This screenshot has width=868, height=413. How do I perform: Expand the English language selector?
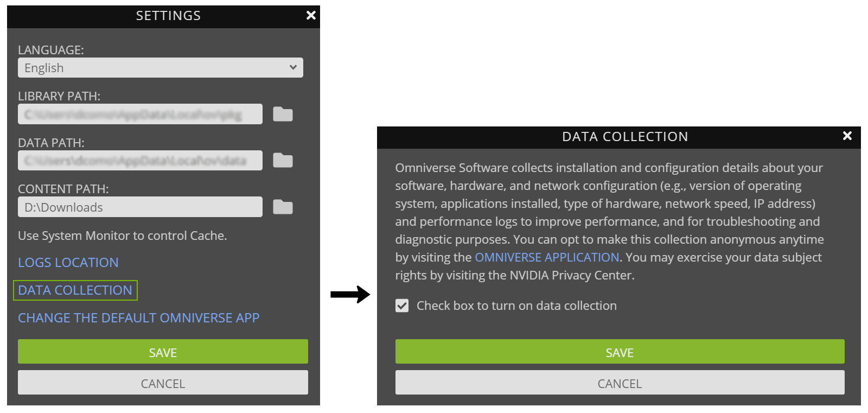160,67
